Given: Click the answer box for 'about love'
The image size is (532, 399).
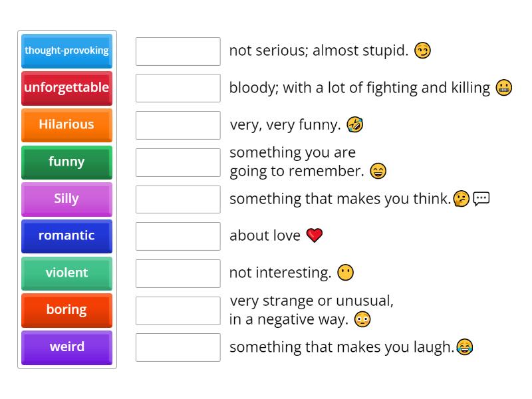Looking at the screenshot, I should (178, 236).
